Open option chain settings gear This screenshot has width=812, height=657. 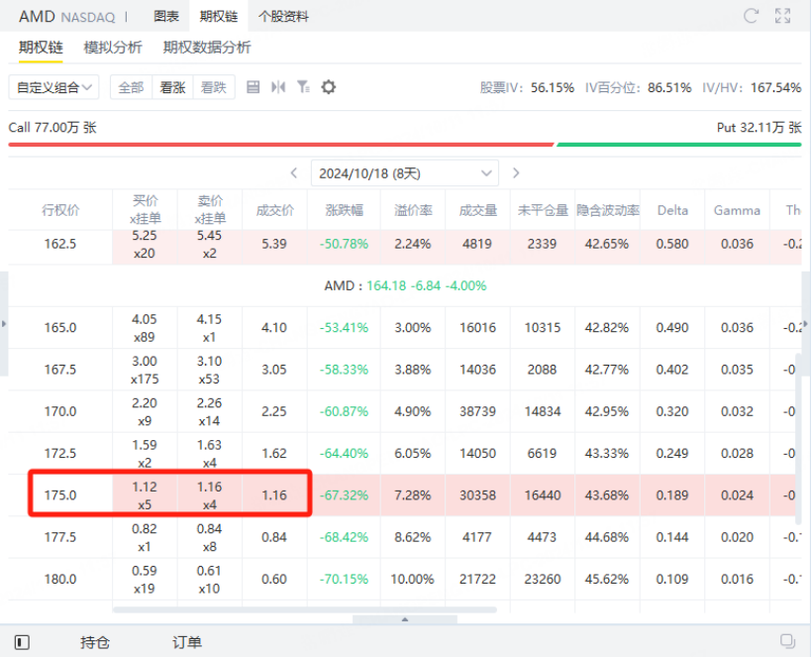click(329, 87)
